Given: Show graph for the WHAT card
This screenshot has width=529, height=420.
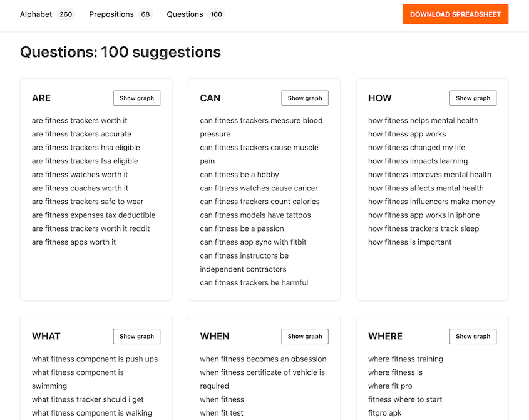Looking at the screenshot, I should coord(136,336).
